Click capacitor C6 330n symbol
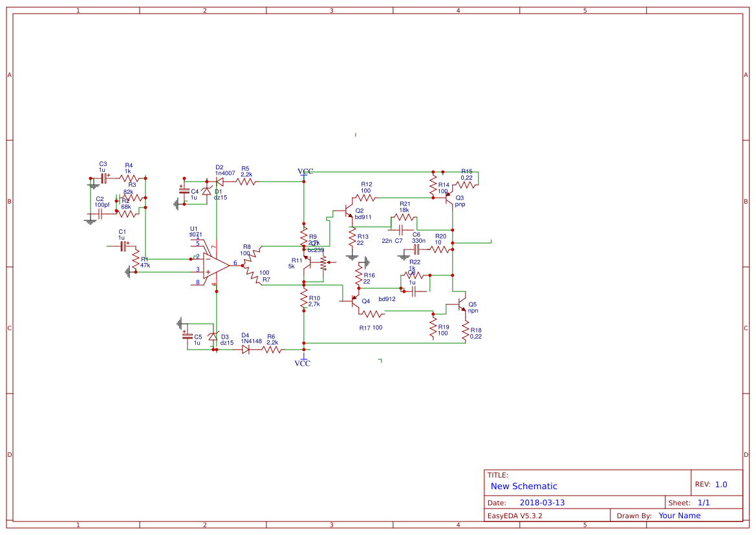This screenshot has width=756, height=535. point(416,249)
